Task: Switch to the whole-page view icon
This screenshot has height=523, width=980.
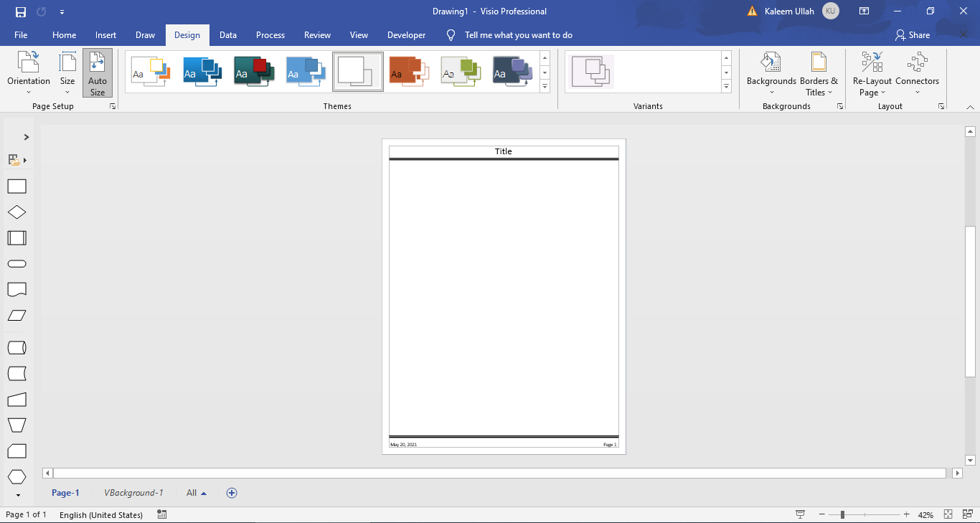Action: (968, 514)
